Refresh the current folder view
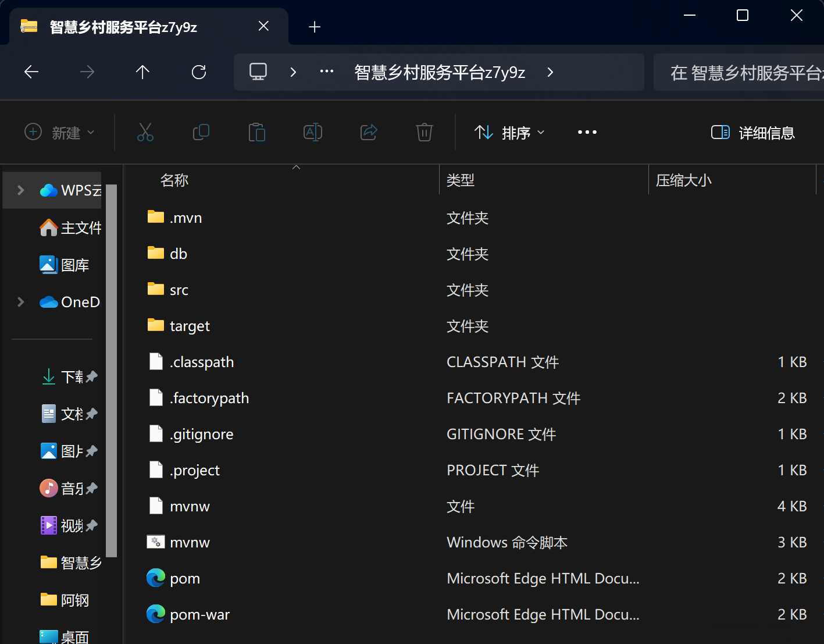 tap(199, 72)
